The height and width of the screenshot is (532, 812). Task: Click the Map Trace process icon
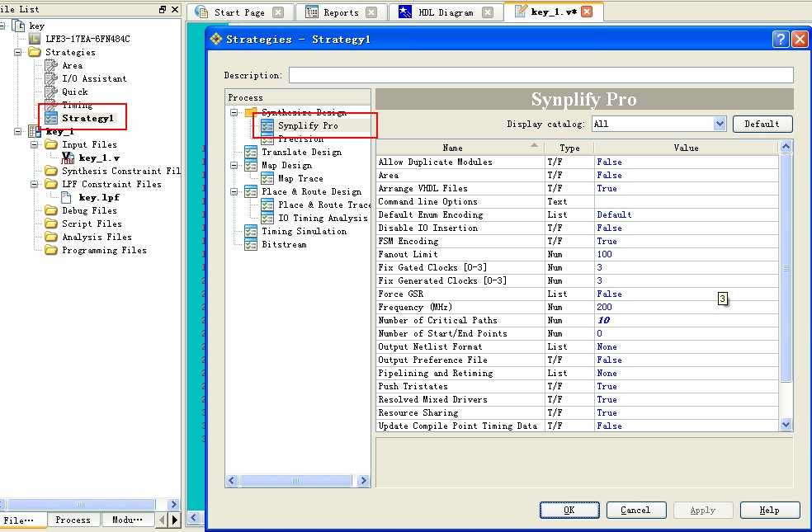(x=267, y=178)
